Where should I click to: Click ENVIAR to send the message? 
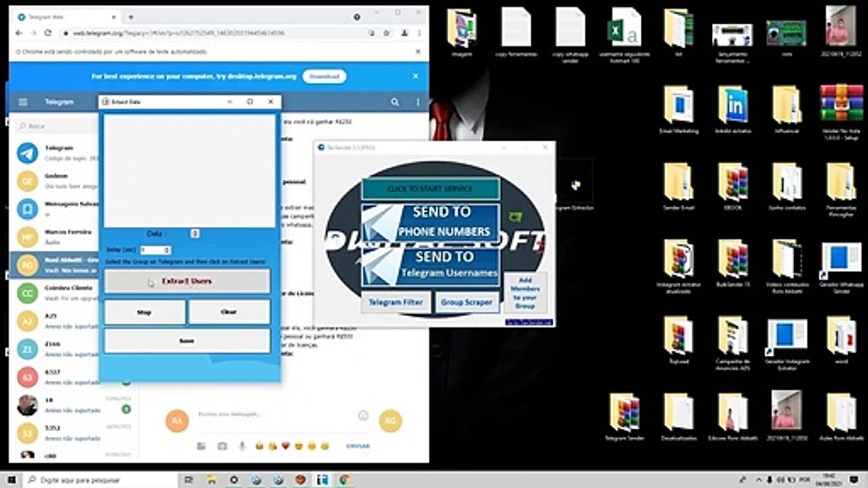coord(358,446)
